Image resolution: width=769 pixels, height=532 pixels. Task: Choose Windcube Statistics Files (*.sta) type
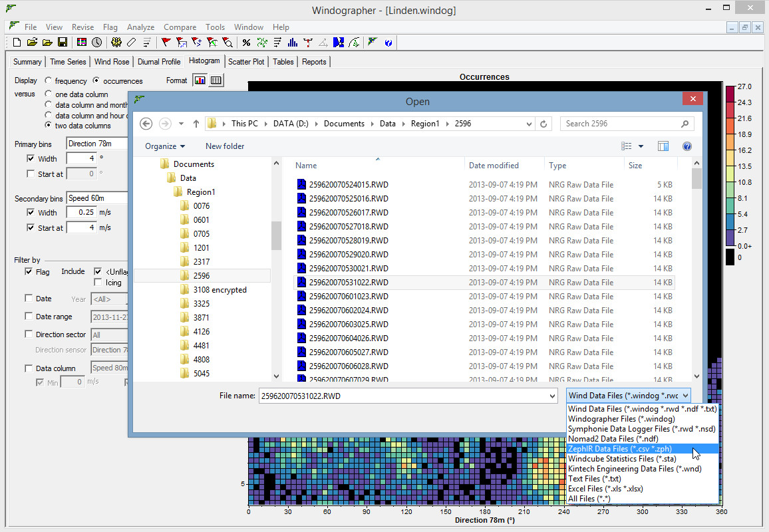point(643,458)
